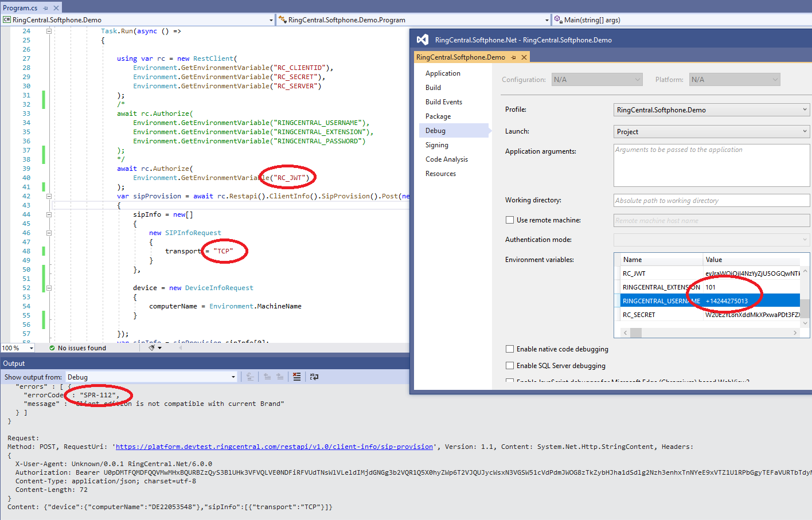
Task: Toggle word wrap in Output toolbar
Action: (x=314, y=377)
